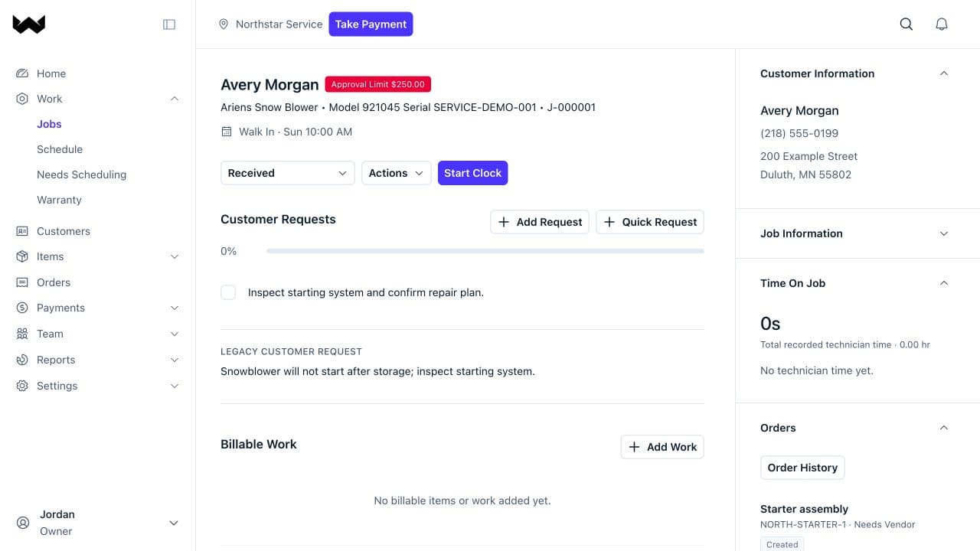980x551 pixels.
Task: Collapse the Customer Information section
Action: pos(944,73)
